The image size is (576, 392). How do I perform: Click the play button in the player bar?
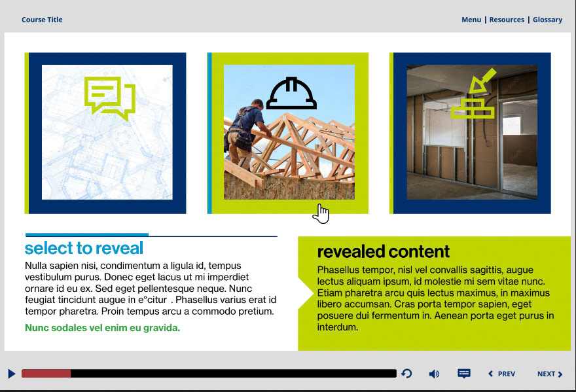coord(12,374)
